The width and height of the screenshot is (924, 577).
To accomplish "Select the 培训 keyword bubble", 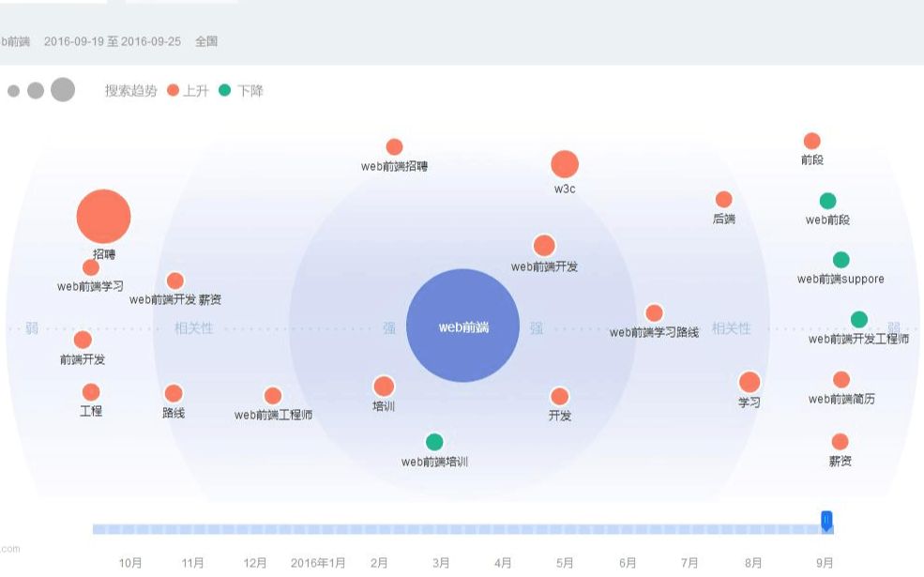I will [x=384, y=387].
